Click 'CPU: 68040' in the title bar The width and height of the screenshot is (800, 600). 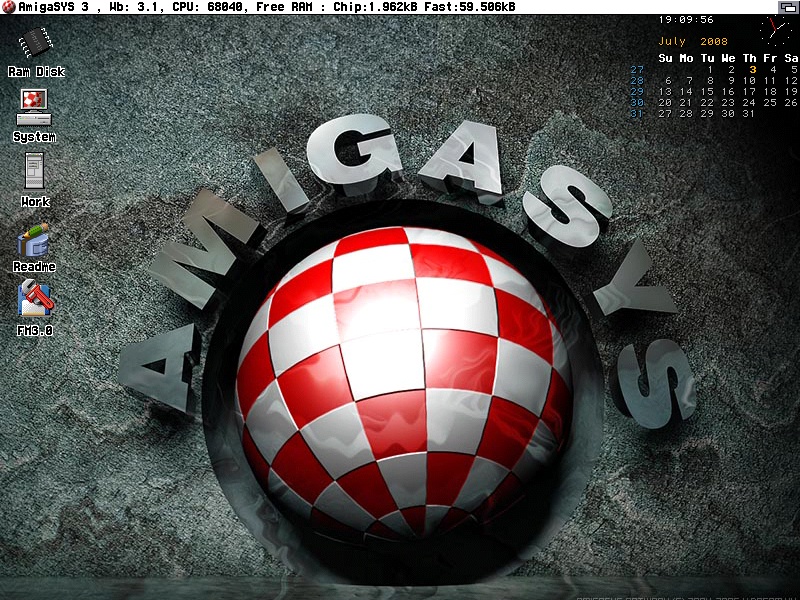(207, 7)
